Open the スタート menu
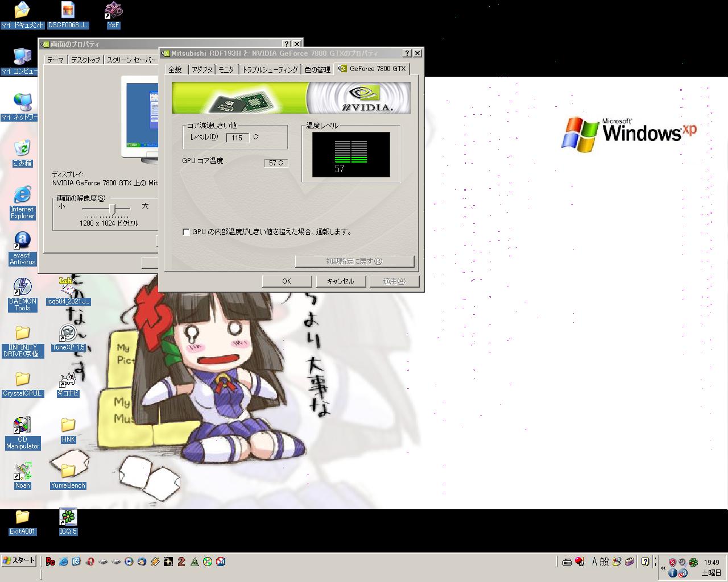 [x=19, y=561]
